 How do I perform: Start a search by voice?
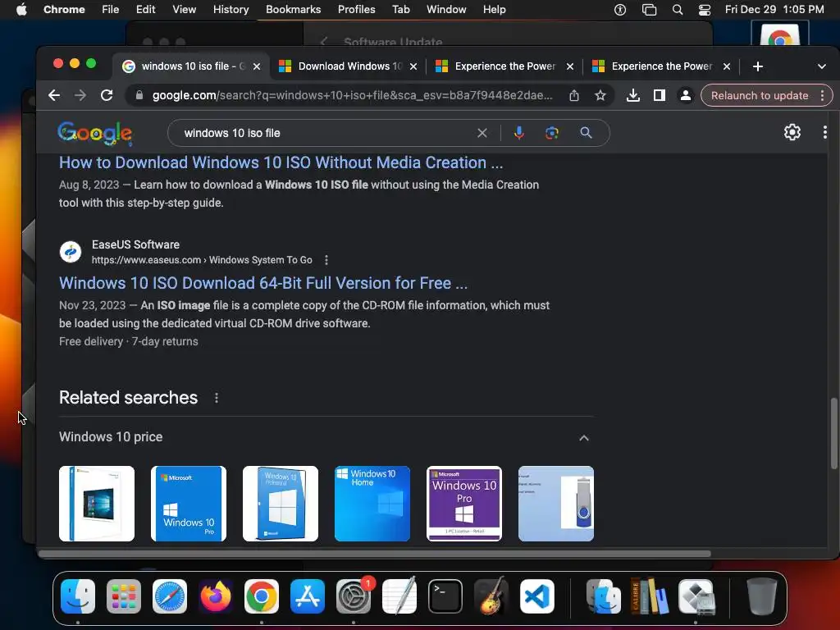[518, 133]
